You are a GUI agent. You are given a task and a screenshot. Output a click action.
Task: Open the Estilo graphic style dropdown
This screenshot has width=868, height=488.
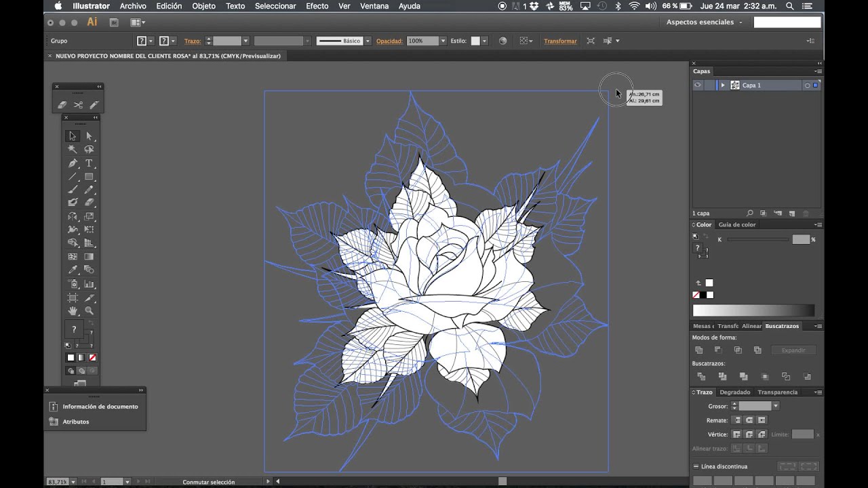pyautogui.click(x=484, y=41)
